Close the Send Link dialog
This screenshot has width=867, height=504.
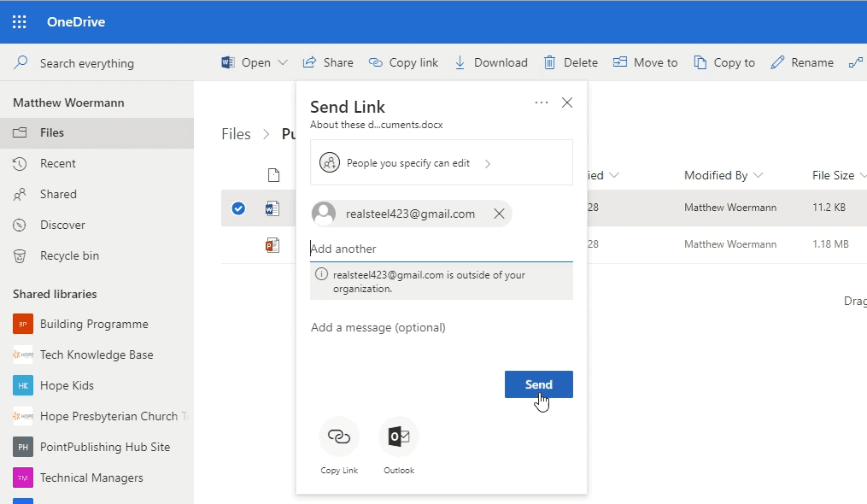[x=567, y=103]
